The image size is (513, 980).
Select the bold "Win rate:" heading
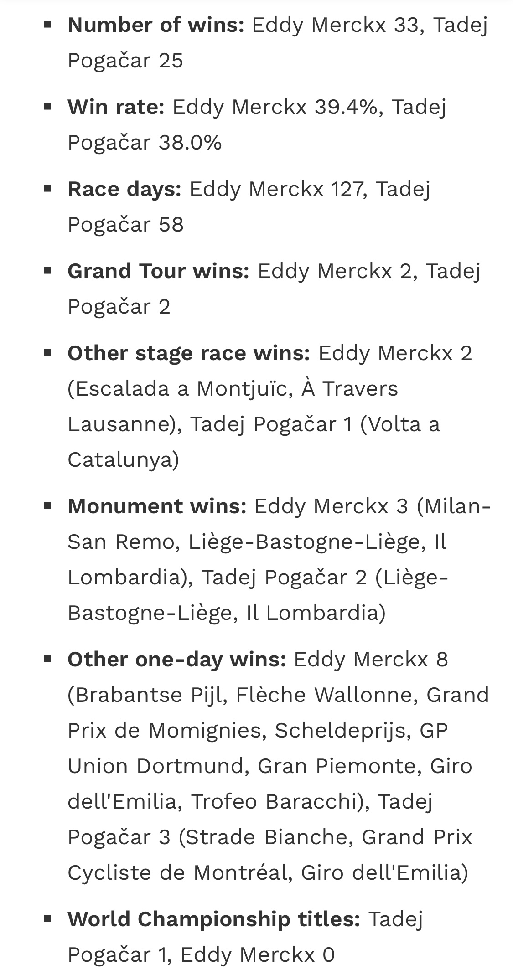coord(116,107)
